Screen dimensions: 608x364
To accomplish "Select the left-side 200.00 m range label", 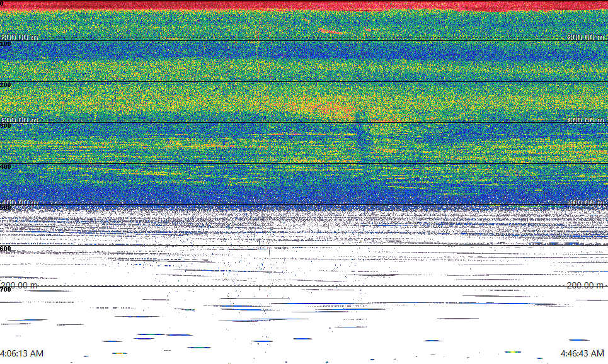I will pos(20,285).
